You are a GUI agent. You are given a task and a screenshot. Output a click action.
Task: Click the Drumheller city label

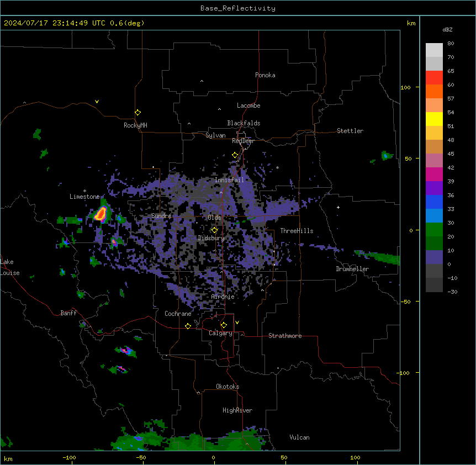tap(352, 269)
